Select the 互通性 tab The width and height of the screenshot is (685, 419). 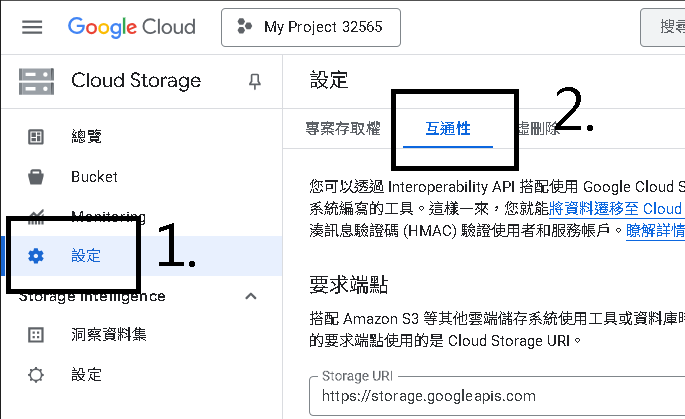click(x=448, y=128)
